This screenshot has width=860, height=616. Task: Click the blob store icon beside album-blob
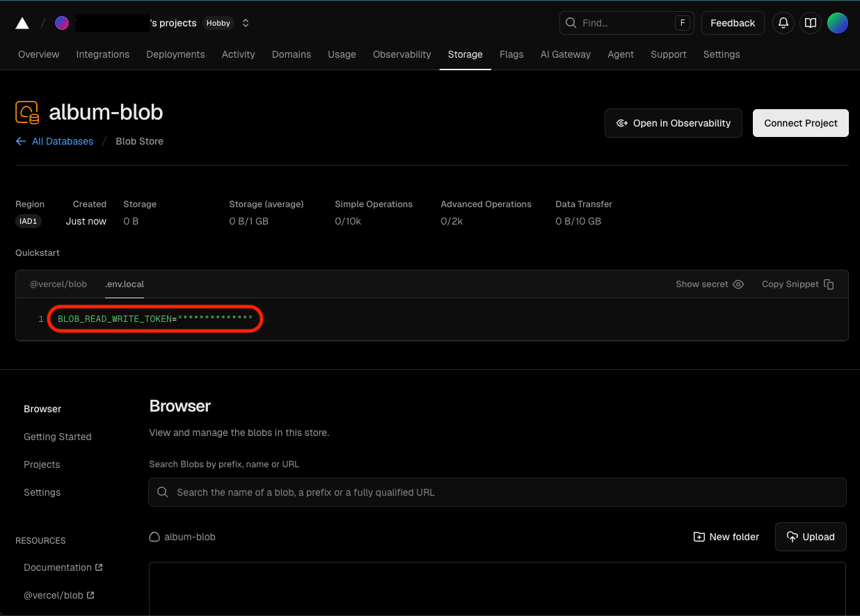26,111
